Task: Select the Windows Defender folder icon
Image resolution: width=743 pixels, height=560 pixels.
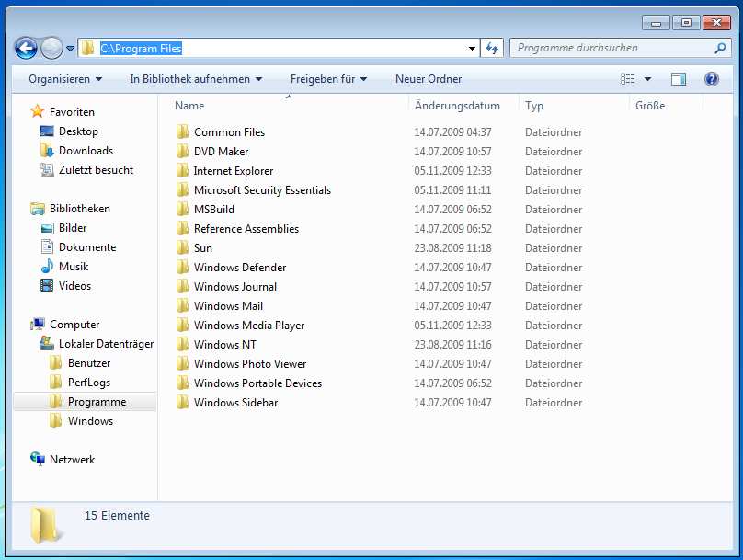Action: point(182,268)
